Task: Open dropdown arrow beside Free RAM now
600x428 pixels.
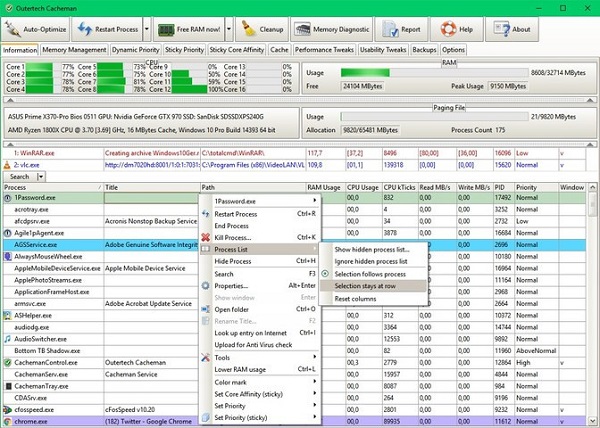Action: tap(229, 29)
